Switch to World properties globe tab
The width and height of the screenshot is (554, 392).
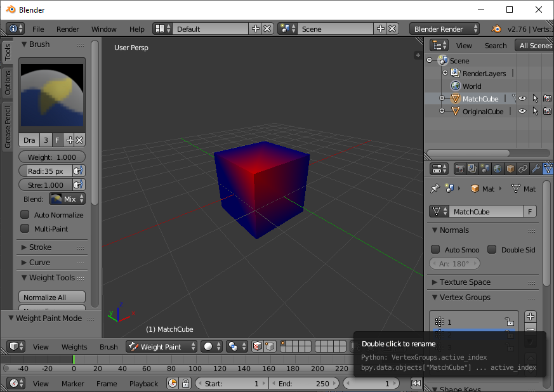(x=498, y=169)
